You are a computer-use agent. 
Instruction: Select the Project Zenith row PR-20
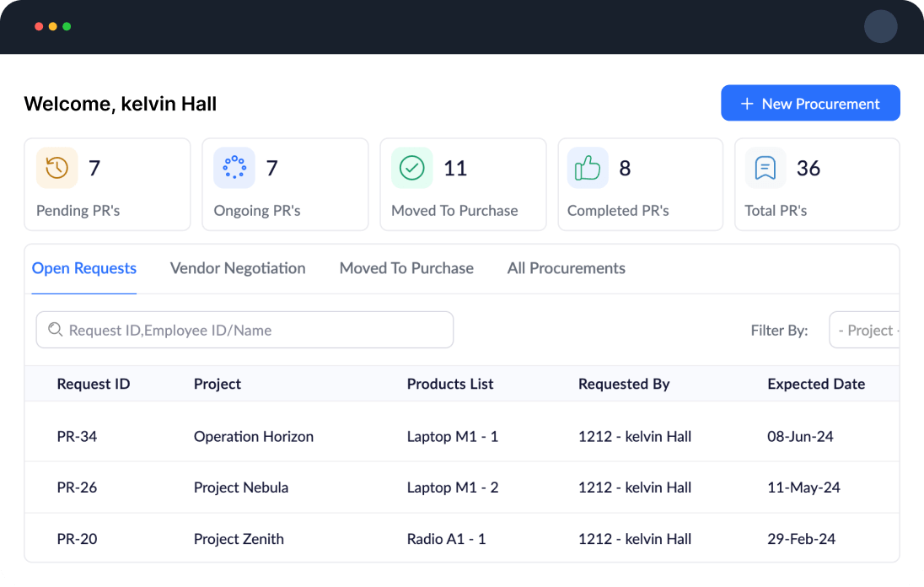click(253, 538)
